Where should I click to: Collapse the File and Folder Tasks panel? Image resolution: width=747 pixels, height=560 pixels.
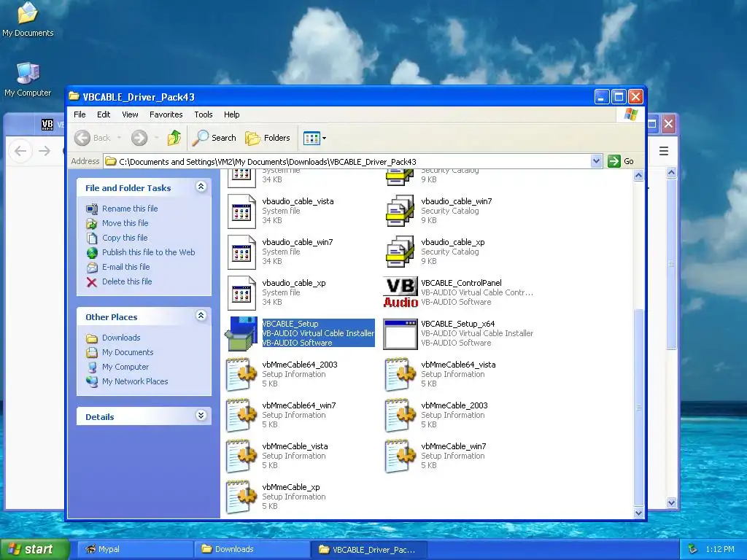pyautogui.click(x=201, y=187)
